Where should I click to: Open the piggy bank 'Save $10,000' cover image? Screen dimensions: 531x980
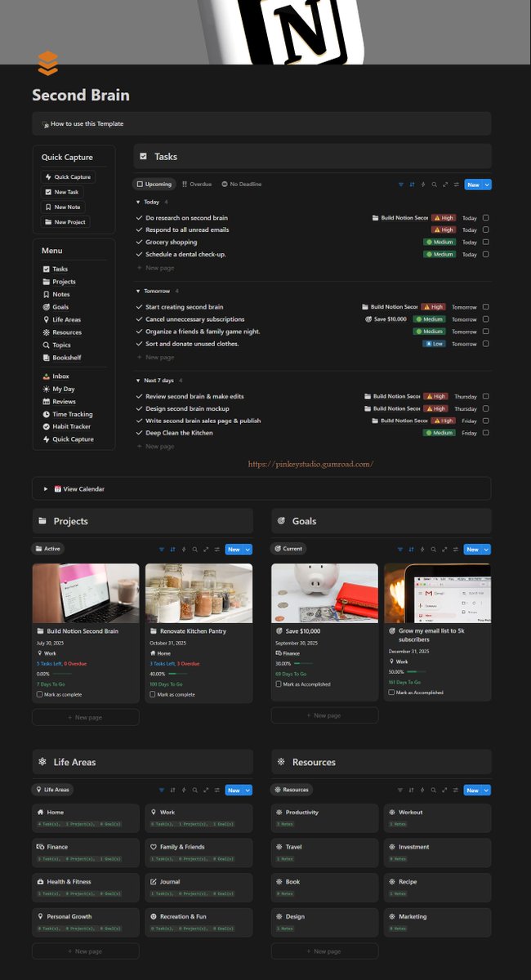coord(324,594)
